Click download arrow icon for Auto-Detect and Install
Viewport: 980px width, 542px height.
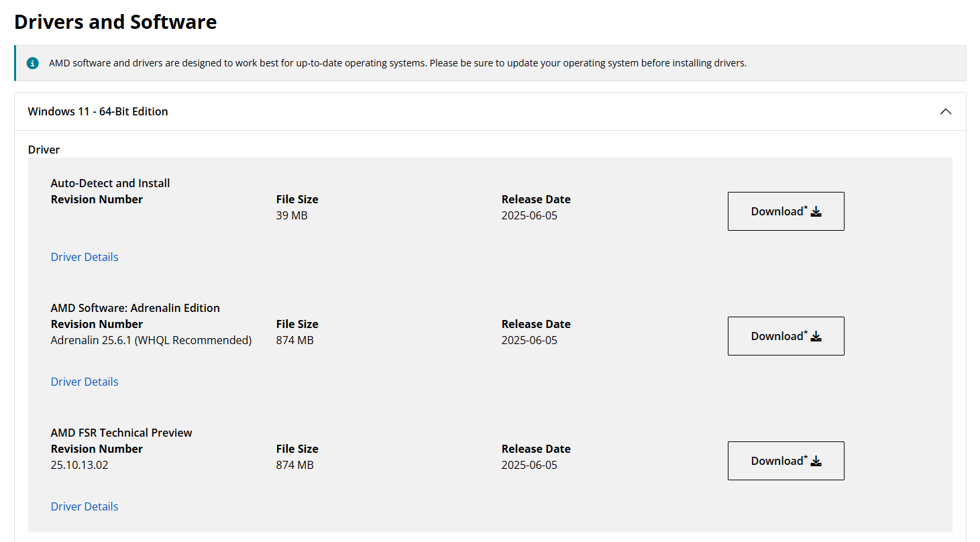pyautogui.click(x=816, y=212)
